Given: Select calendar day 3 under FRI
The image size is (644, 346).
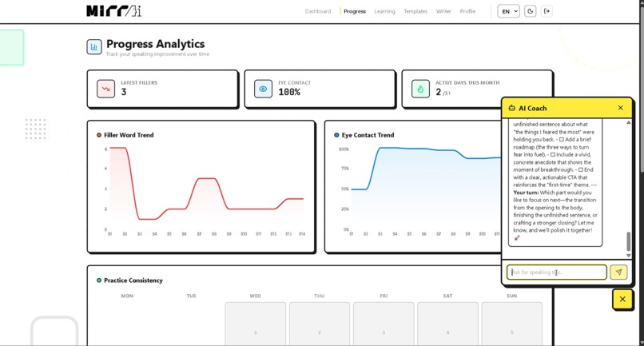Looking at the screenshot, I should (x=384, y=324).
